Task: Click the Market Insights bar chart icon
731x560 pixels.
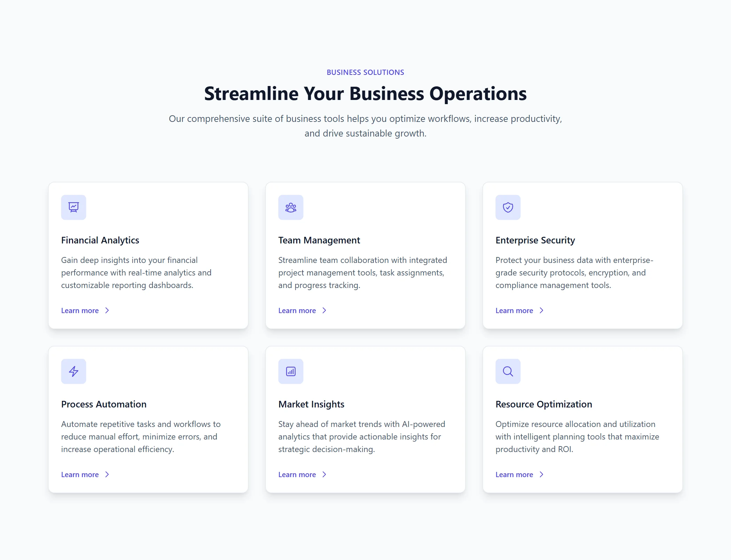Action: [291, 371]
